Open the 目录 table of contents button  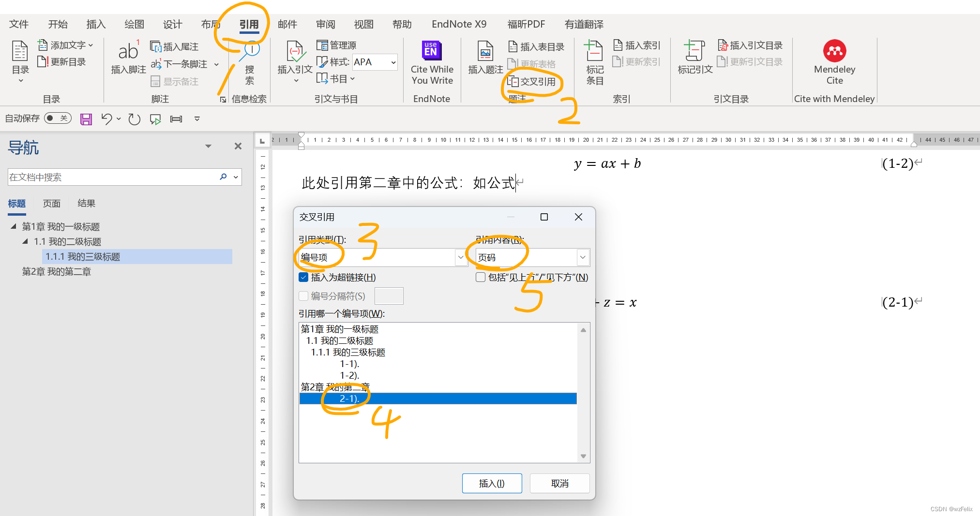(x=20, y=62)
